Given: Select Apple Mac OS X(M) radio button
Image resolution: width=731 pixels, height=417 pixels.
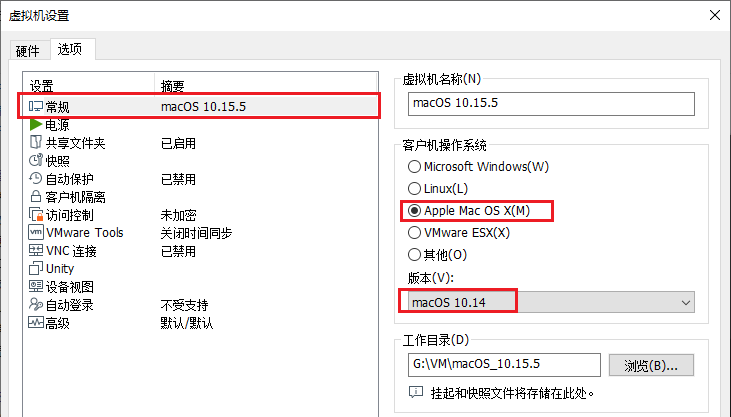Looking at the screenshot, I should pos(414,211).
